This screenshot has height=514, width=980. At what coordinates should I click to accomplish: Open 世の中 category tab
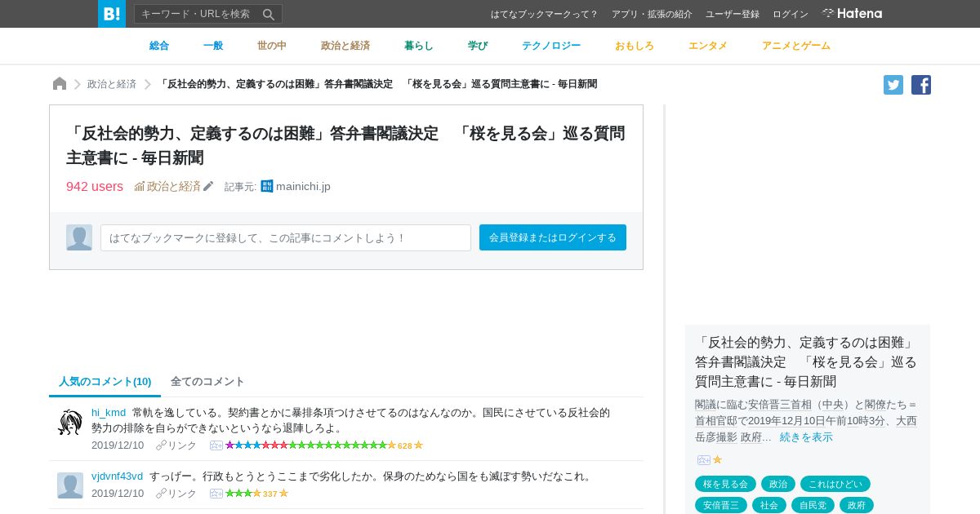272,46
